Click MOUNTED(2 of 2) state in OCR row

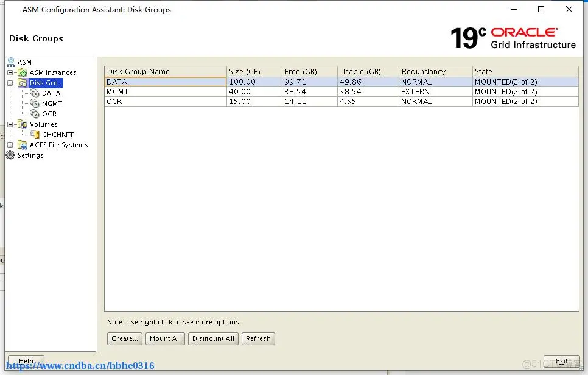point(526,101)
